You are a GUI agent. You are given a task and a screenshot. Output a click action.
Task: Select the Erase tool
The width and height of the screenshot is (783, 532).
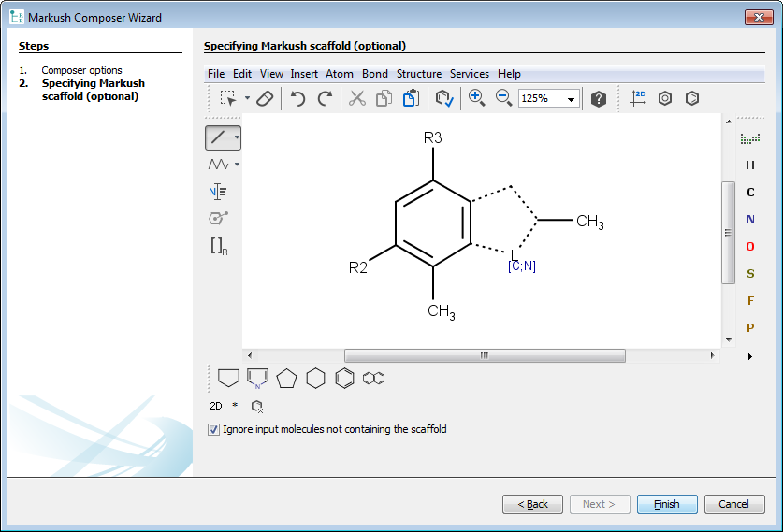265,98
